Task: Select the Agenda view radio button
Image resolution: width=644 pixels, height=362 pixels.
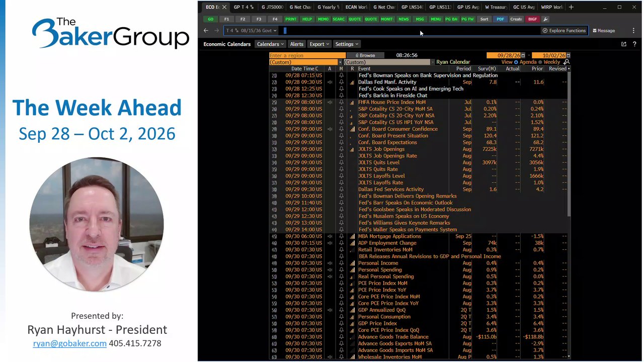Action: click(516, 62)
